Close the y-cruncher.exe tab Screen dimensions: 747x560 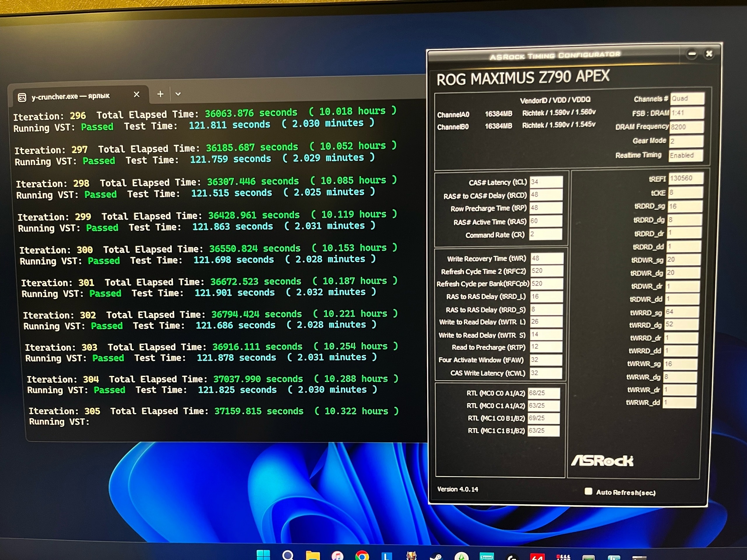(x=137, y=94)
